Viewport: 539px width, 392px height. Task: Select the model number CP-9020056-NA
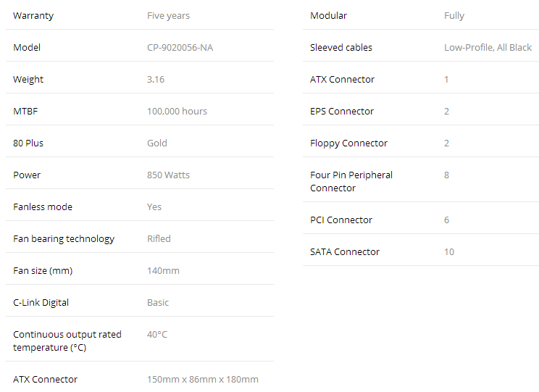point(180,47)
